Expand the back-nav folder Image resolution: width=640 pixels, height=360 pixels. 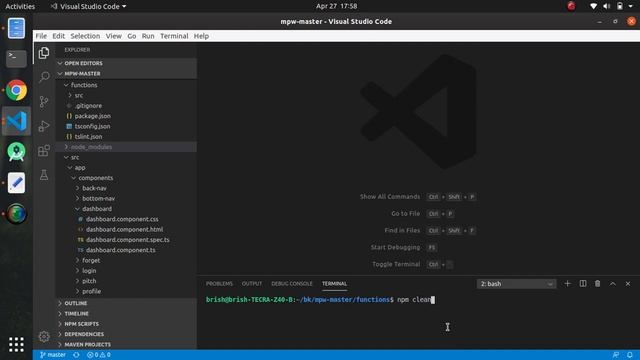click(x=126, y=188)
